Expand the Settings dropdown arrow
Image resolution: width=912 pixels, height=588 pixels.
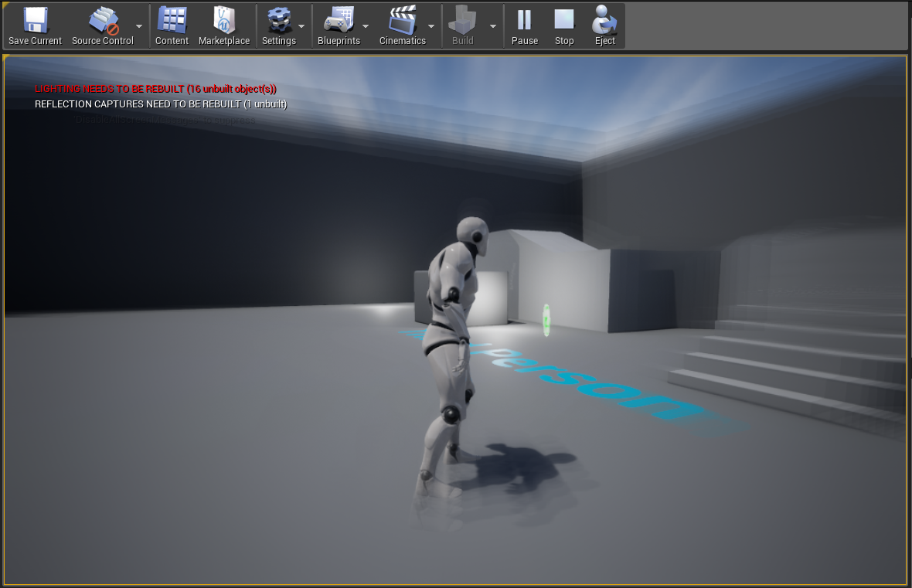coord(301,26)
